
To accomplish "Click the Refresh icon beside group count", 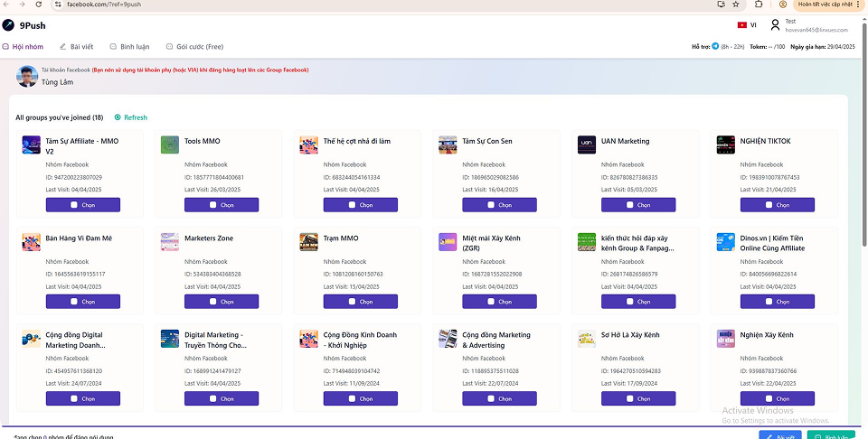I will (118, 117).
